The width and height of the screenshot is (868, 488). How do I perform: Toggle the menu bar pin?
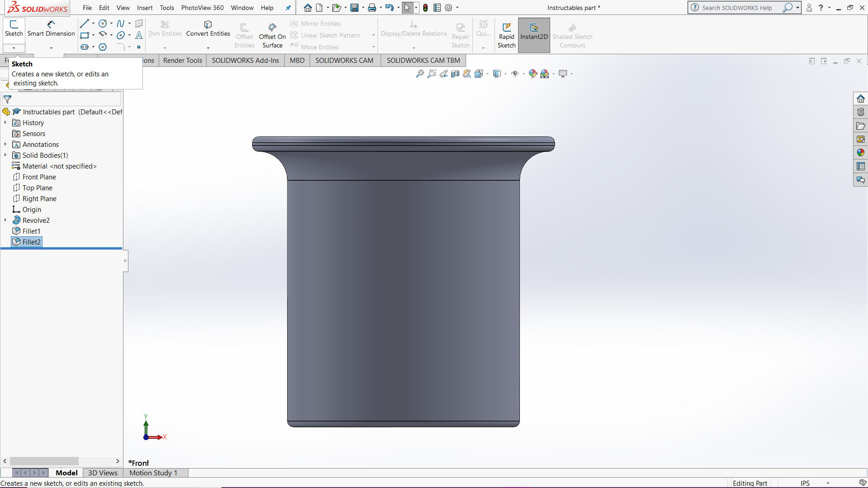point(288,8)
